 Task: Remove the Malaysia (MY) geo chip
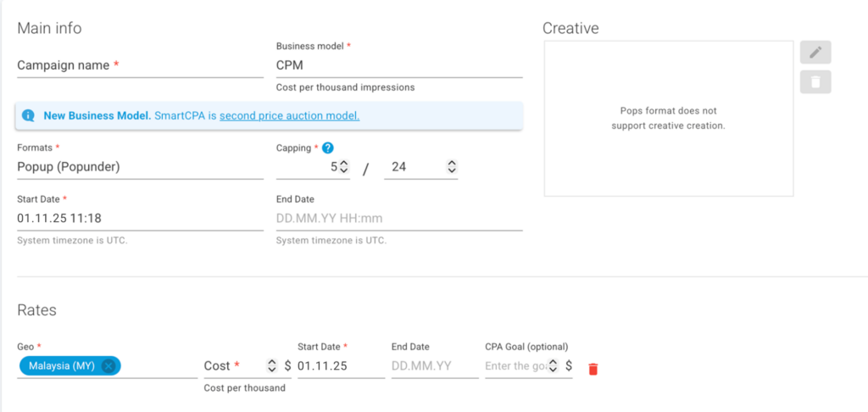pos(108,366)
